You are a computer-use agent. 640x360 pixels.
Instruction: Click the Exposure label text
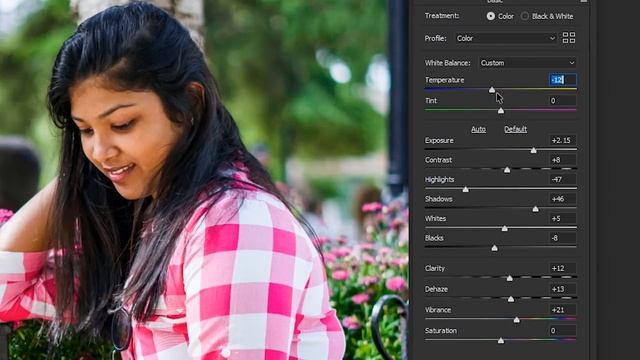pos(439,140)
